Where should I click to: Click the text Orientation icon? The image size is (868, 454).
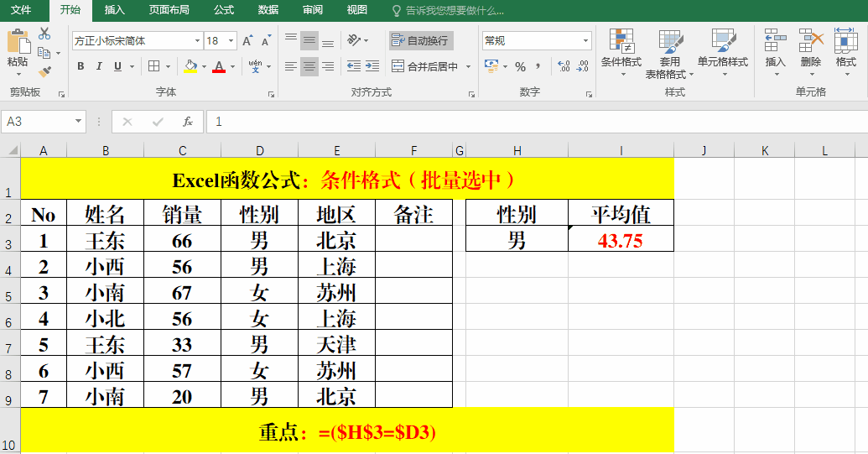tap(354, 40)
